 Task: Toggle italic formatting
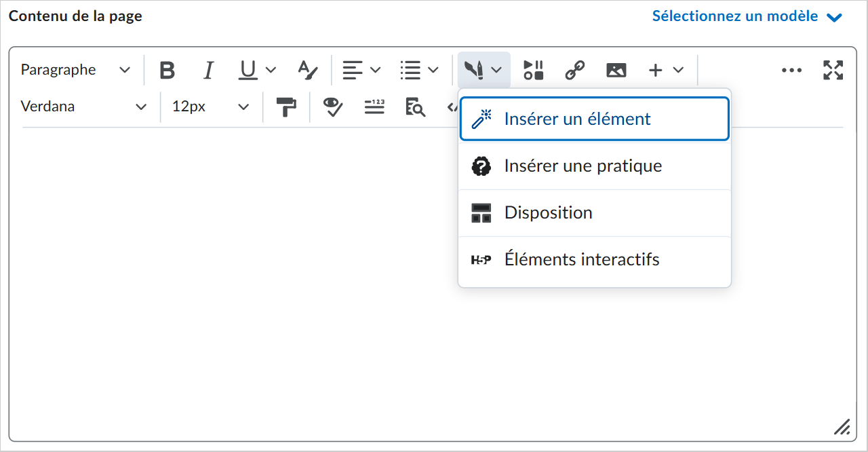[209, 70]
